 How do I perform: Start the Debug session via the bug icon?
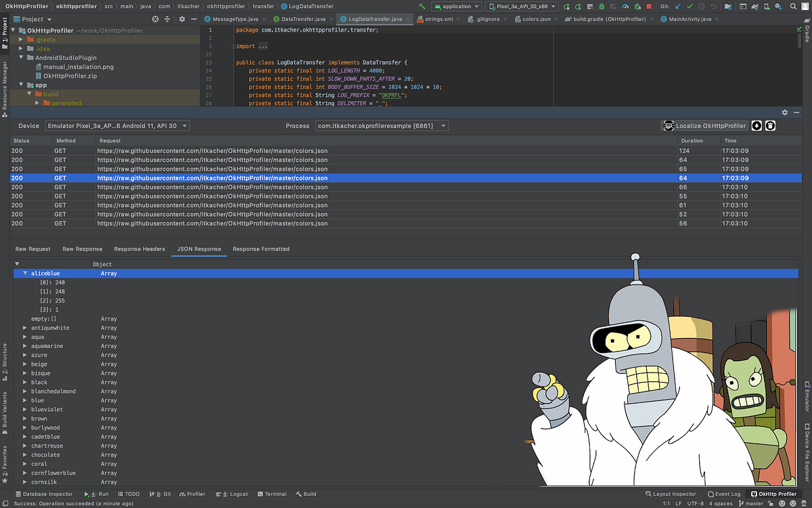[602, 6]
